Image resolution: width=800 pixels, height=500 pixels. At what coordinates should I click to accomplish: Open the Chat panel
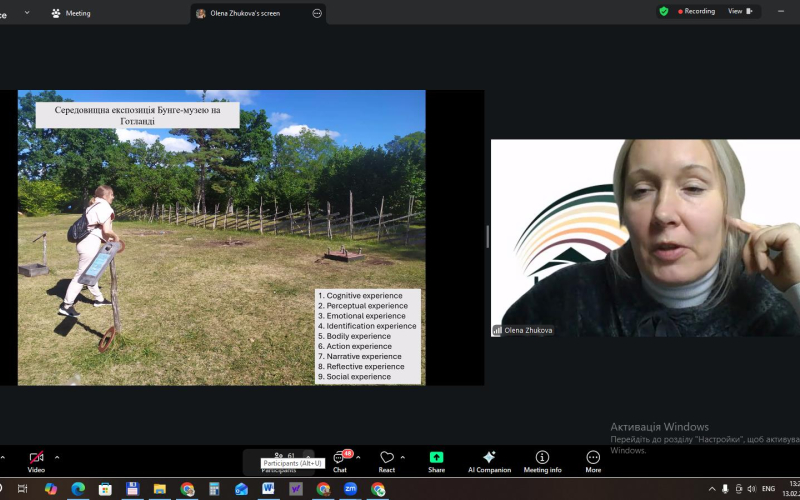340,460
